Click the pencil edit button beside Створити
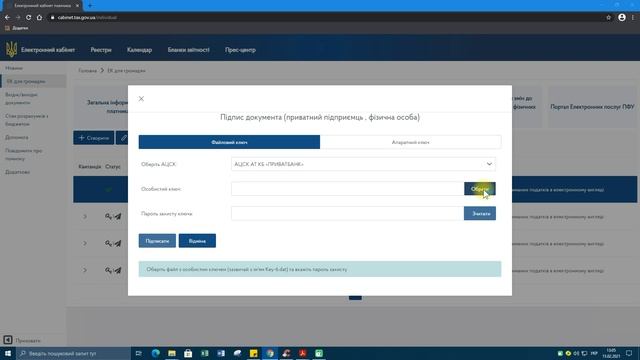This screenshot has width=640, height=360. click(122, 138)
